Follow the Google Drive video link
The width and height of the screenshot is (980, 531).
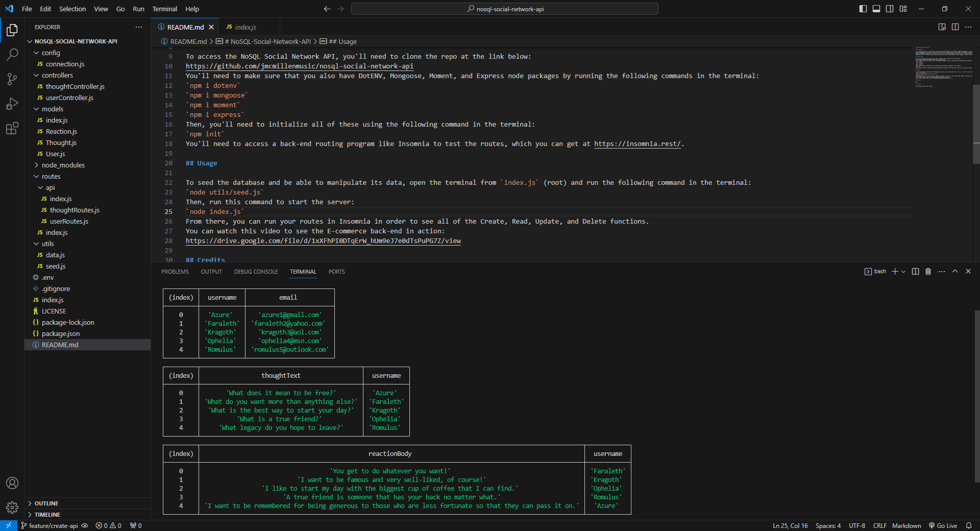click(323, 240)
